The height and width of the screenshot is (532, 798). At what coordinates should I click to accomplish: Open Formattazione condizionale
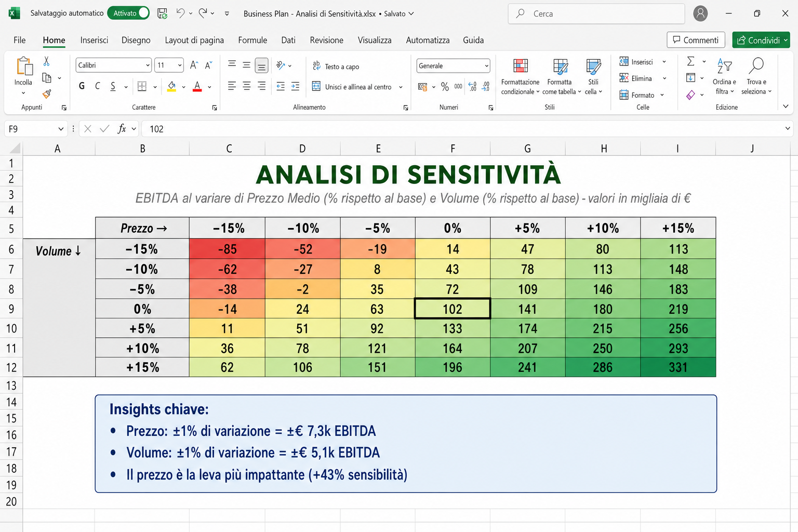[521, 77]
